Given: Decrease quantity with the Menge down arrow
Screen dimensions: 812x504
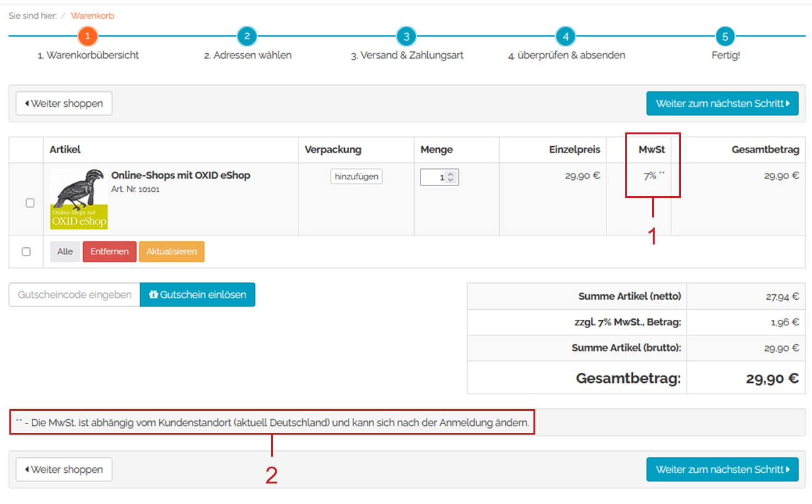Looking at the screenshot, I should [x=451, y=180].
